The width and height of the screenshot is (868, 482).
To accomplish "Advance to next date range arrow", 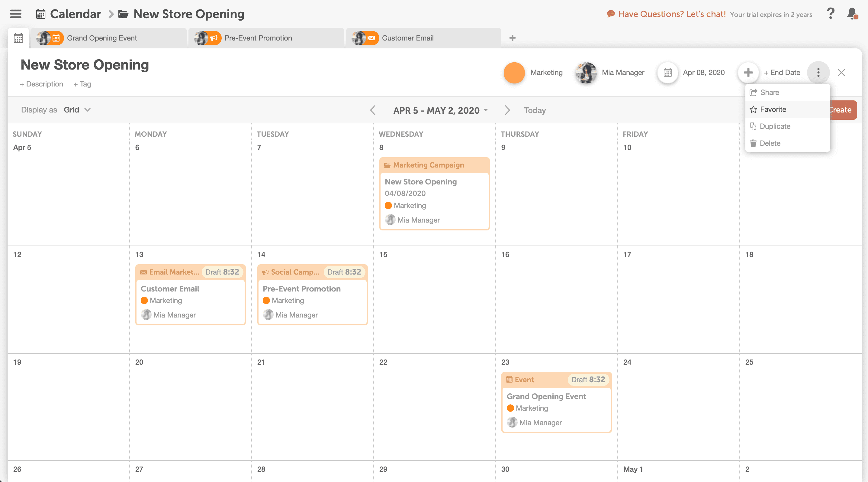I will pos(507,110).
